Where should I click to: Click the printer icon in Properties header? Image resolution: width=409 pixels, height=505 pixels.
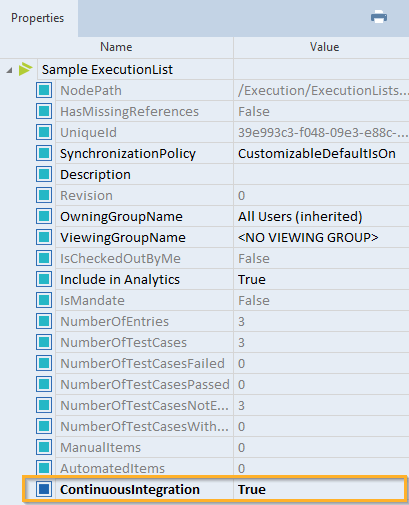[379, 17]
